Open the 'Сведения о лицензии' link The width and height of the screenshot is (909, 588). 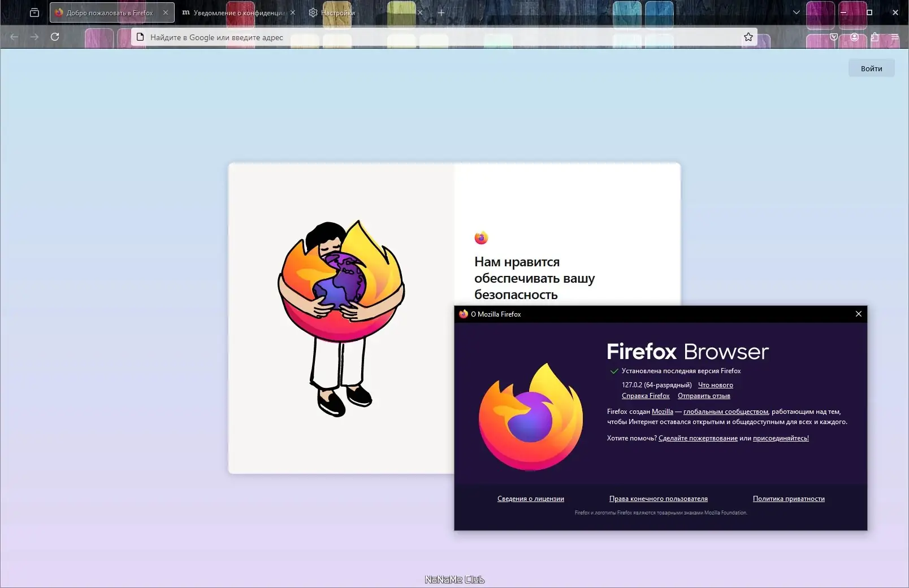click(531, 499)
